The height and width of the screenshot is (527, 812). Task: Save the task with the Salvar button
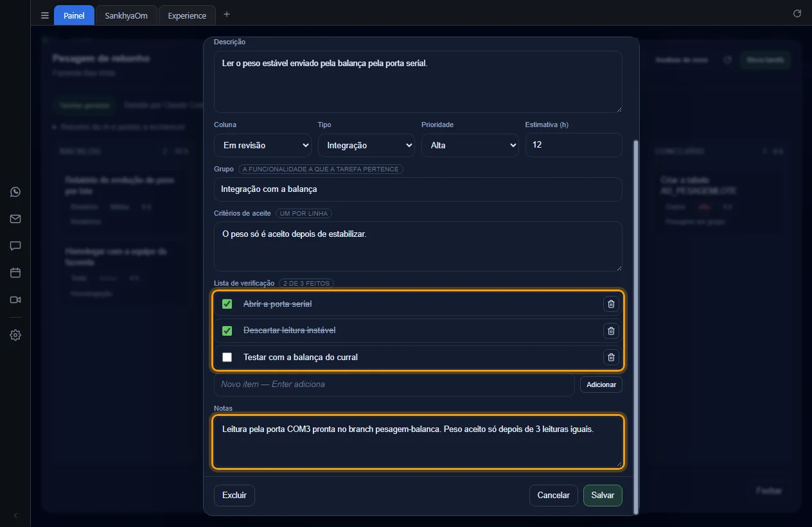(x=603, y=496)
